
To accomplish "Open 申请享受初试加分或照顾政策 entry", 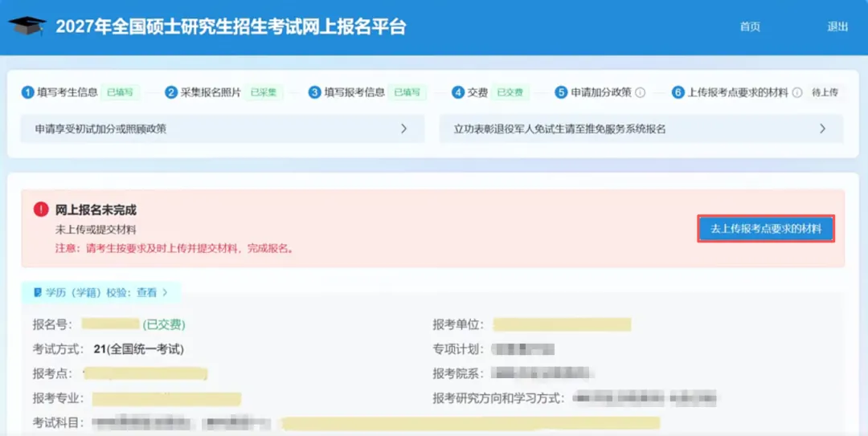I will 223,129.
